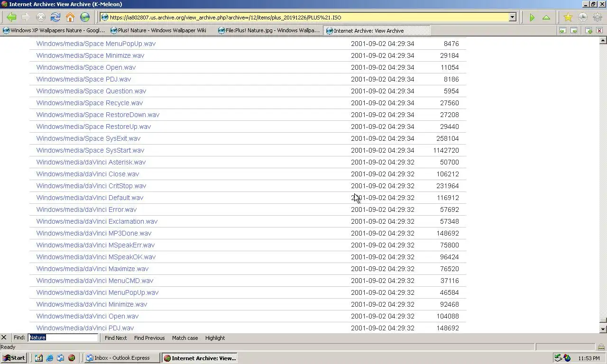
Task: Click the padlock security icon in status bar
Action: pos(601,347)
